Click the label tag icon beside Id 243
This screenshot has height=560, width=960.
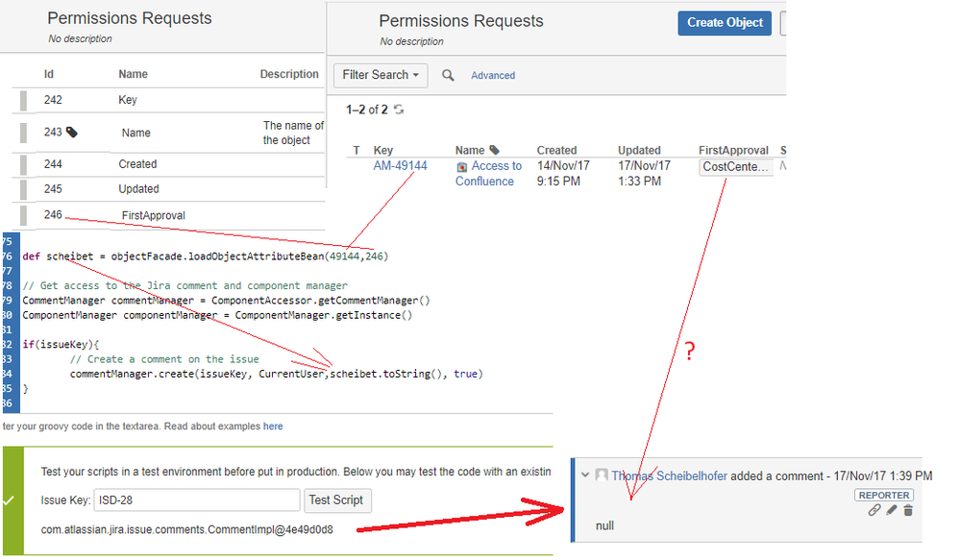[x=72, y=133]
